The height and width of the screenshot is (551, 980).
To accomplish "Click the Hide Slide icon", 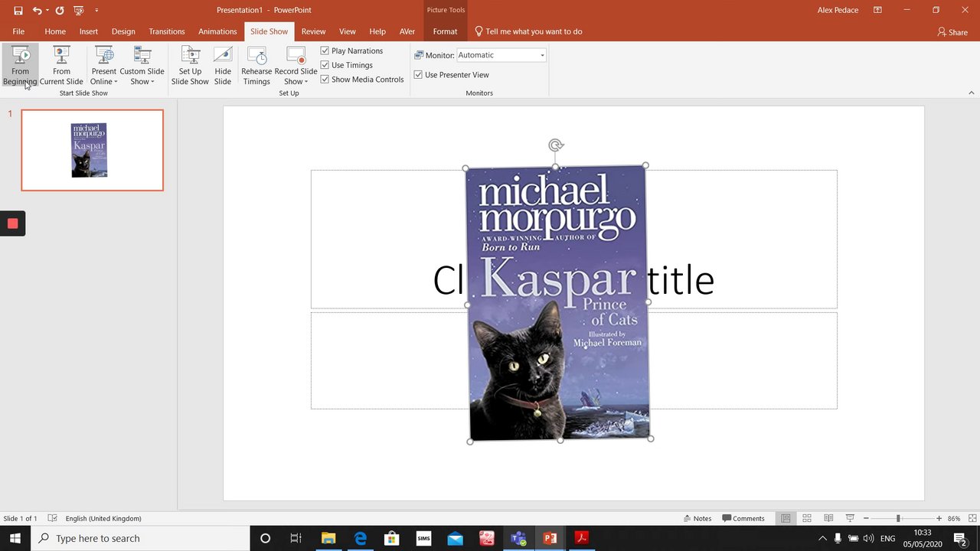I will [x=223, y=66].
